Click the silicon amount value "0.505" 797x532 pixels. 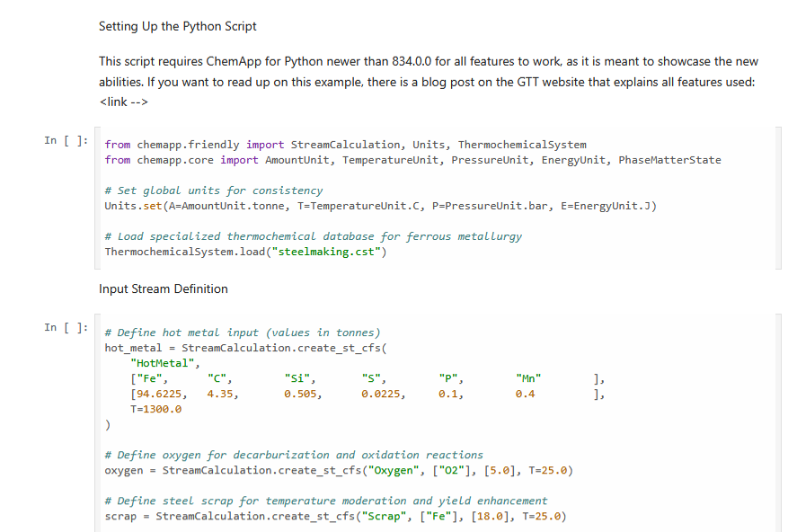click(x=300, y=394)
